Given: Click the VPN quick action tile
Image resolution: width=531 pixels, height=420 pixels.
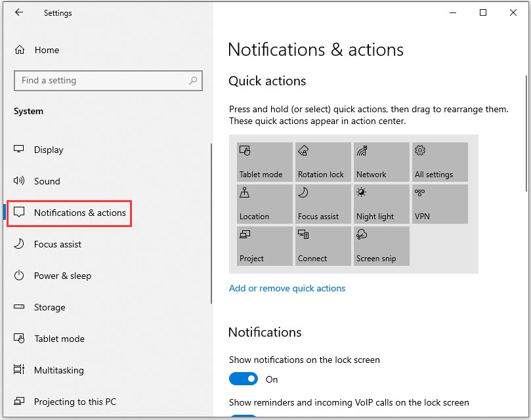Looking at the screenshot, I should [x=438, y=203].
